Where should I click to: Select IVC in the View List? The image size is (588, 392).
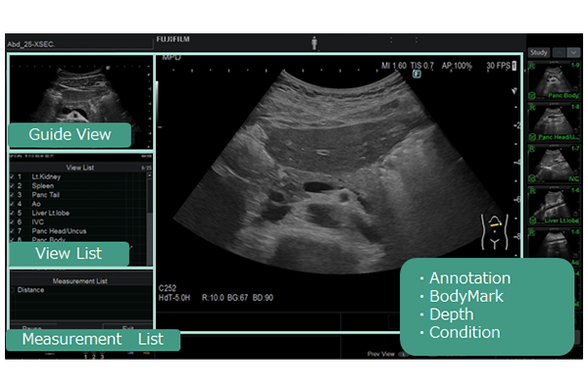38,222
